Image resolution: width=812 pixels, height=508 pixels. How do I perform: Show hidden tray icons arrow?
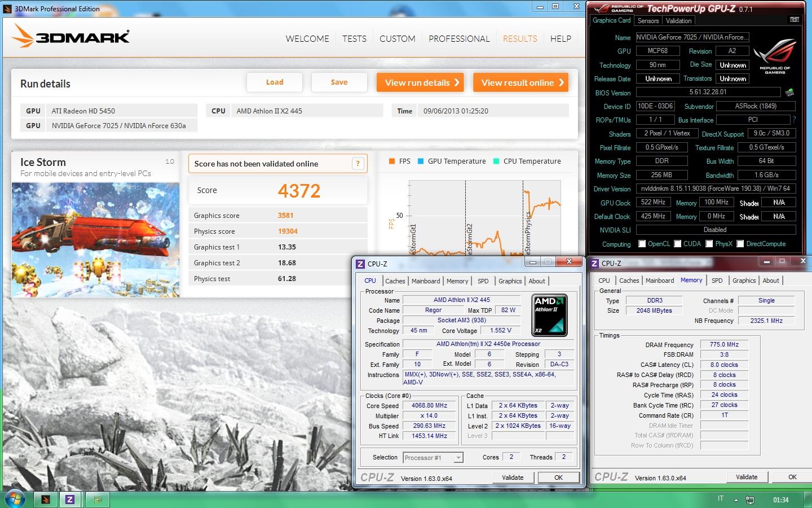coord(736,500)
